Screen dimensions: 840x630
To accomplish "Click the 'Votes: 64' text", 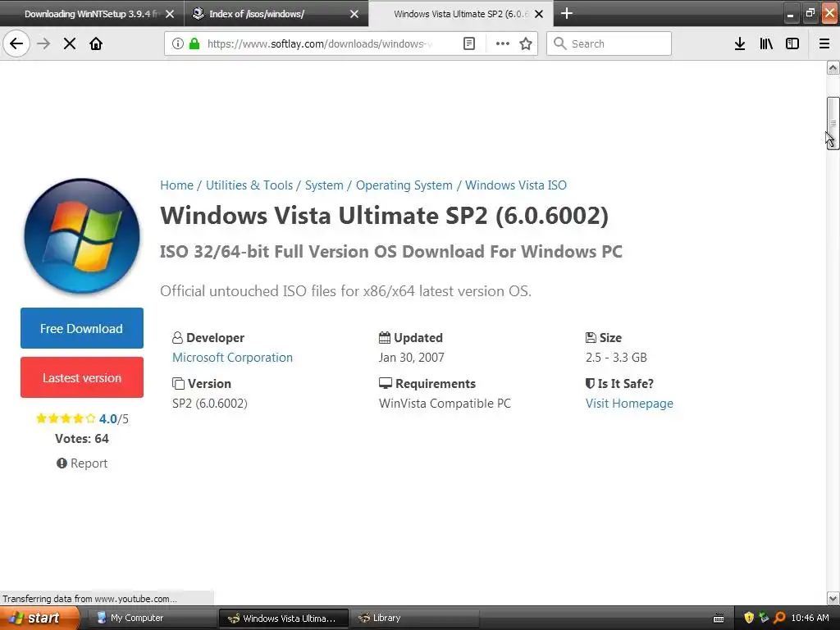I will (82, 439).
